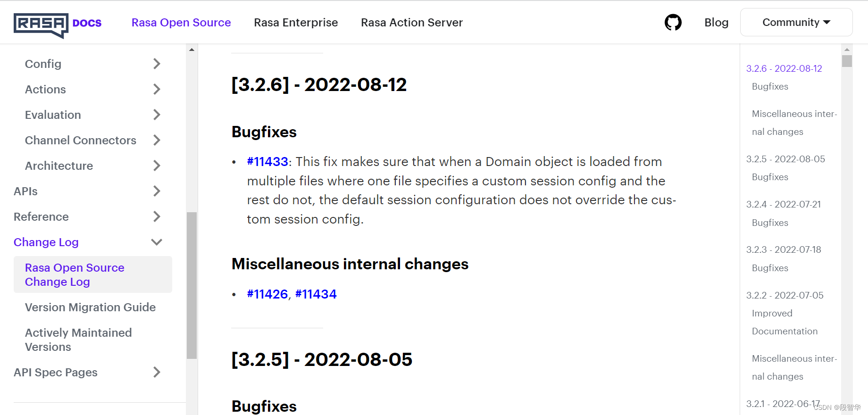Viewport: 868px width, 415px height.
Task: Go to the Blog page
Action: (x=716, y=22)
